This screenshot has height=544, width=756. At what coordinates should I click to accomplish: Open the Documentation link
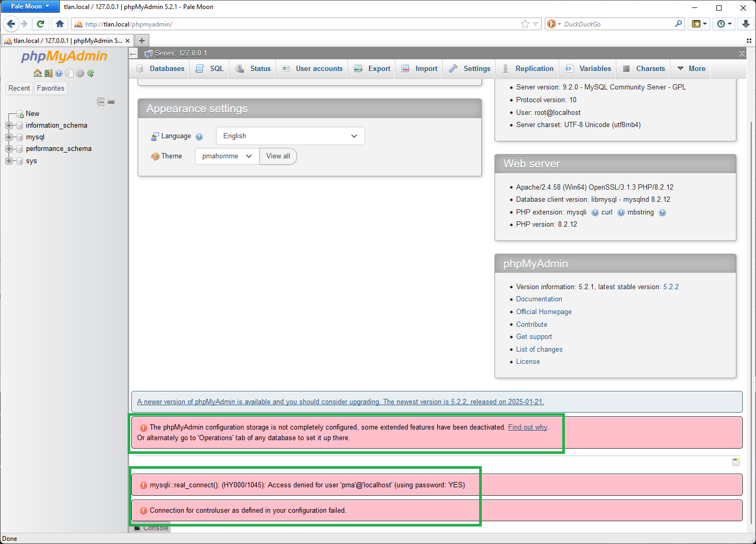[x=539, y=299]
